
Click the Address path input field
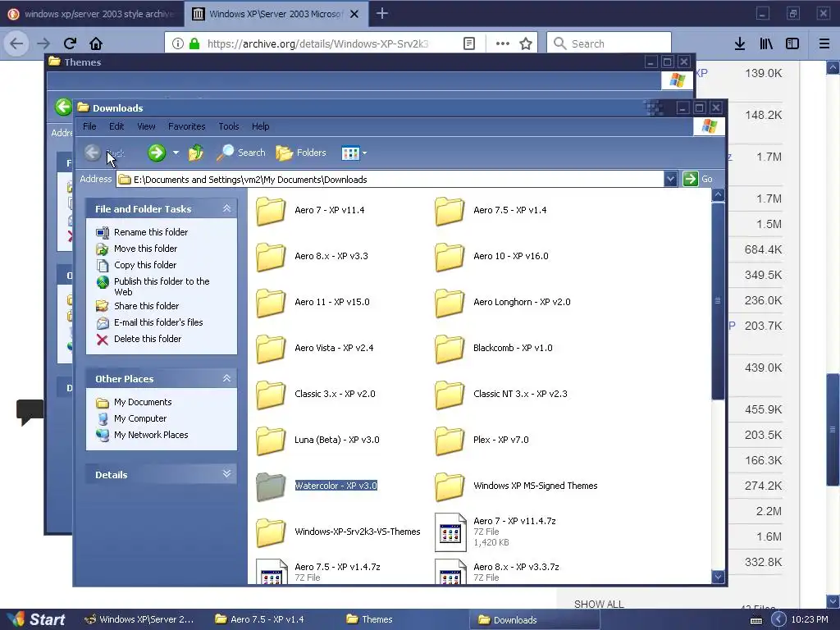[390, 180]
